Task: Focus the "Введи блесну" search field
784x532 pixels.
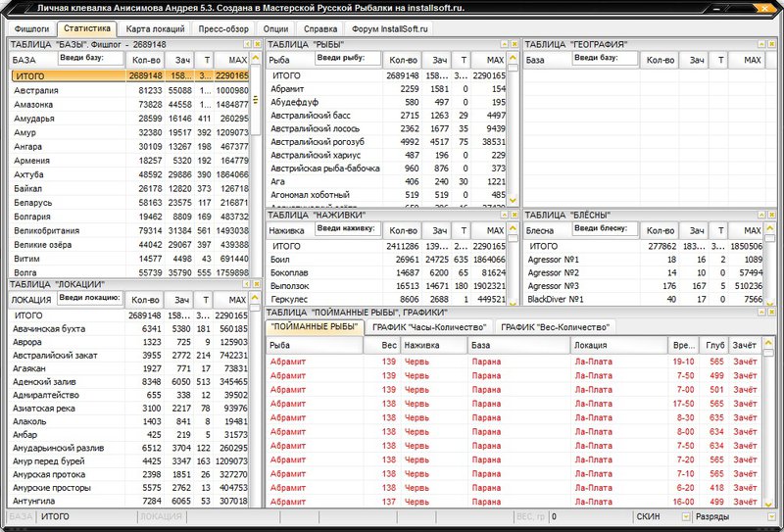Action: pos(605,228)
